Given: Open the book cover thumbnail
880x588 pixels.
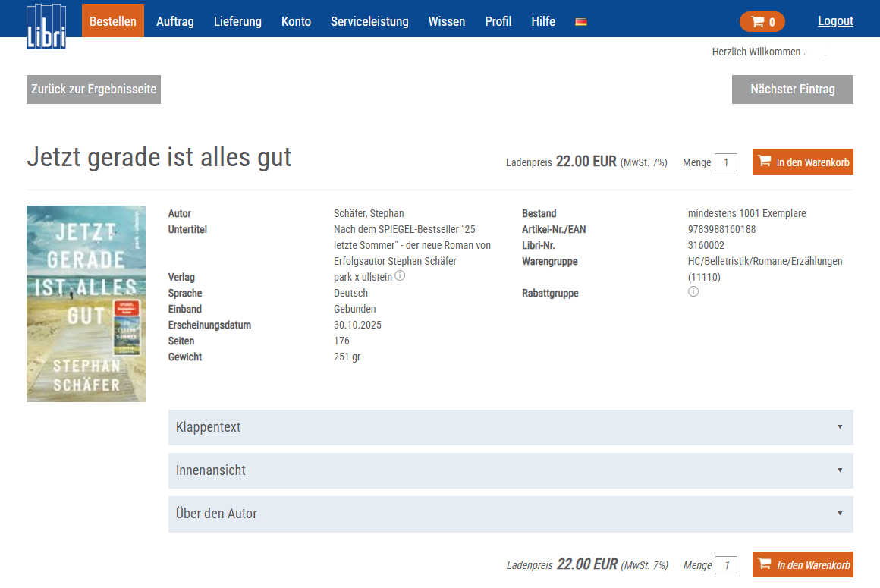Looking at the screenshot, I should (86, 303).
